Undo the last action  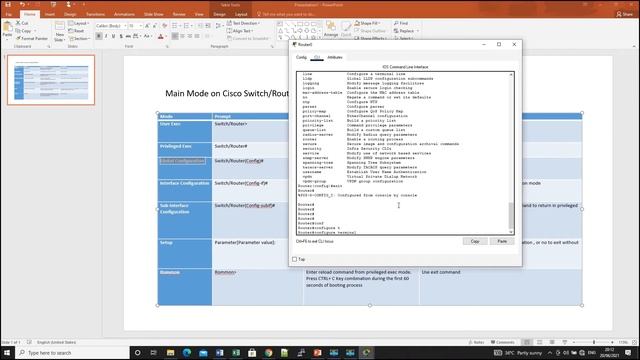tap(22, 4)
